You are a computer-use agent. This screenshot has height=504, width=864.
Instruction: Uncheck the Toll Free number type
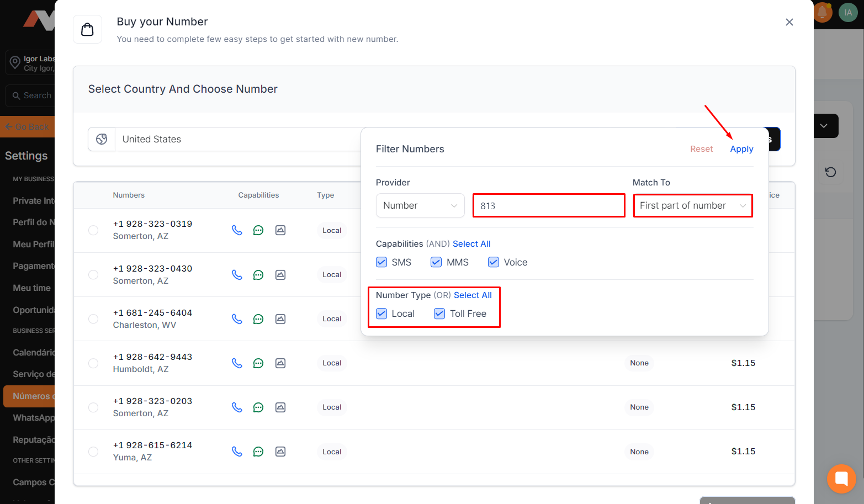[439, 314]
